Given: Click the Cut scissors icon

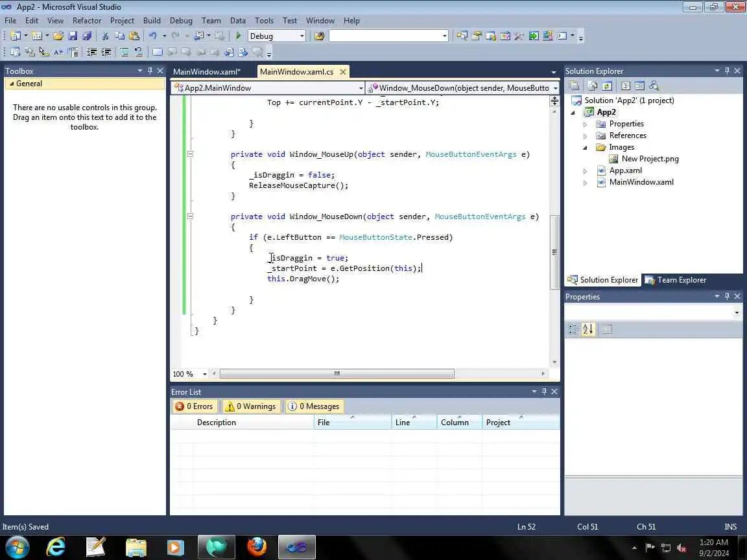Looking at the screenshot, I should pyautogui.click(x=105, y=36).
